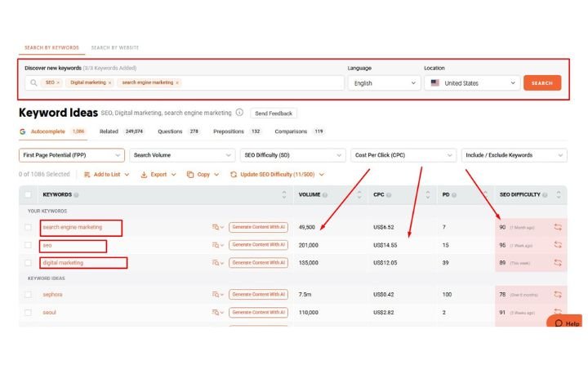Switch to SEARCH BY WEBSITE tab
Viewport: 588px width, 392px height.
[115, 47]
